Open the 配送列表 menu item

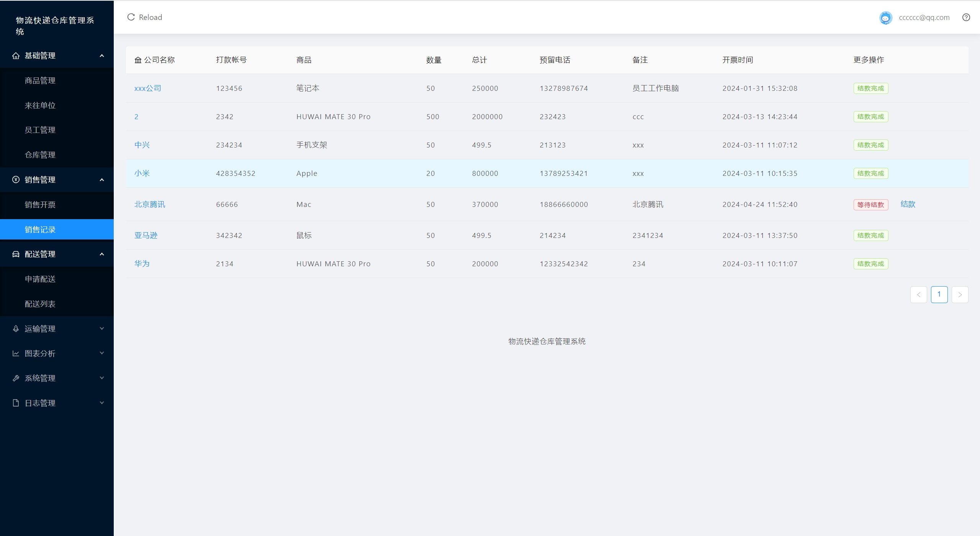click(40, 304)
